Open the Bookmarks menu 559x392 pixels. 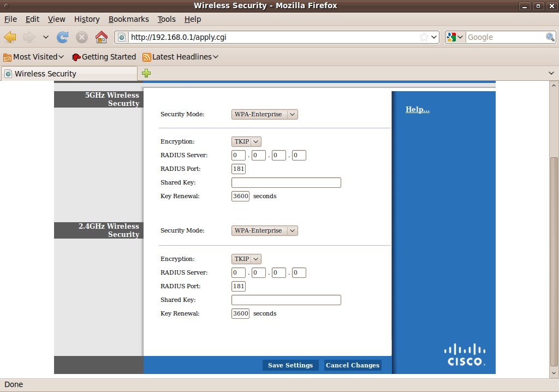point(128,19)
